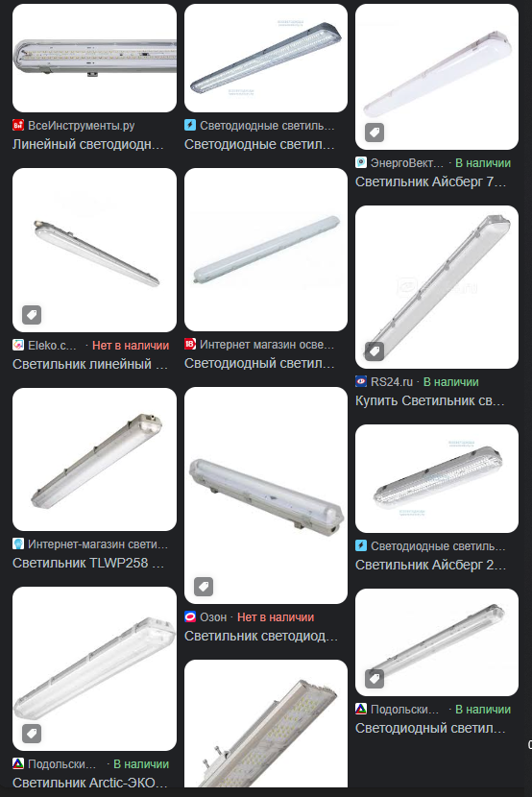Screen dimensions: 532x797
Task: Select the LED street lamp thumbnail below Озон
Action: 266,724
